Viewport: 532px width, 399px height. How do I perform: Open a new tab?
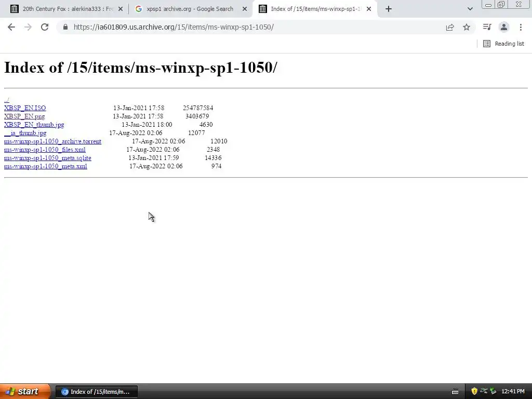pyautogui.click(x=389, y=9)
